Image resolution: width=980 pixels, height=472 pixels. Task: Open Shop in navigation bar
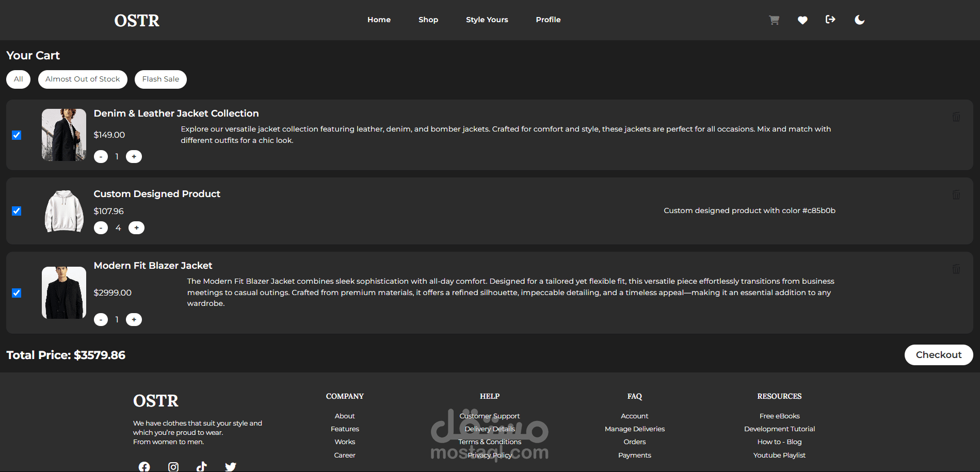(428, 20)
